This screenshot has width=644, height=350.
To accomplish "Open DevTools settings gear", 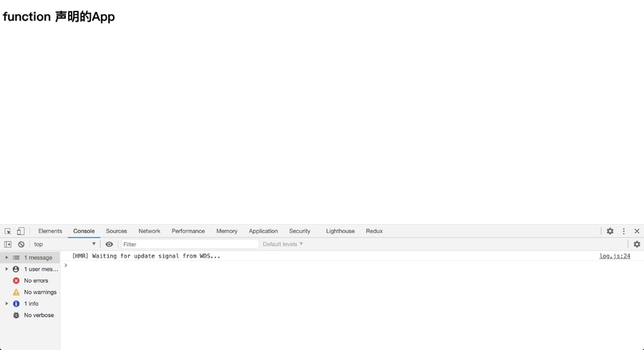I will [610, 231].
